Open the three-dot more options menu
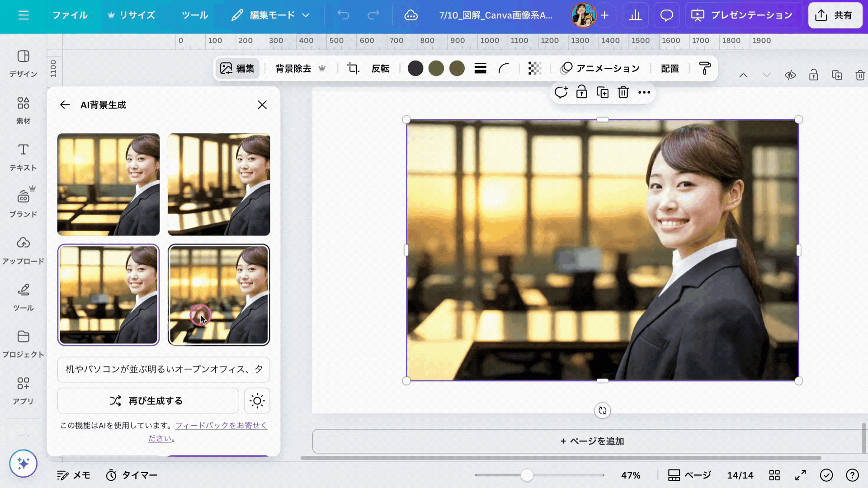 [644, 92]
